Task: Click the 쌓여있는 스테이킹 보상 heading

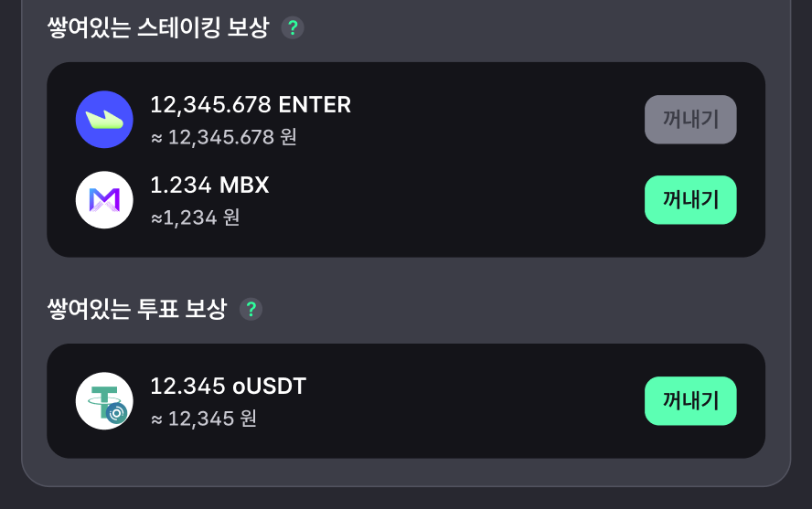Action: click(158, 27)
